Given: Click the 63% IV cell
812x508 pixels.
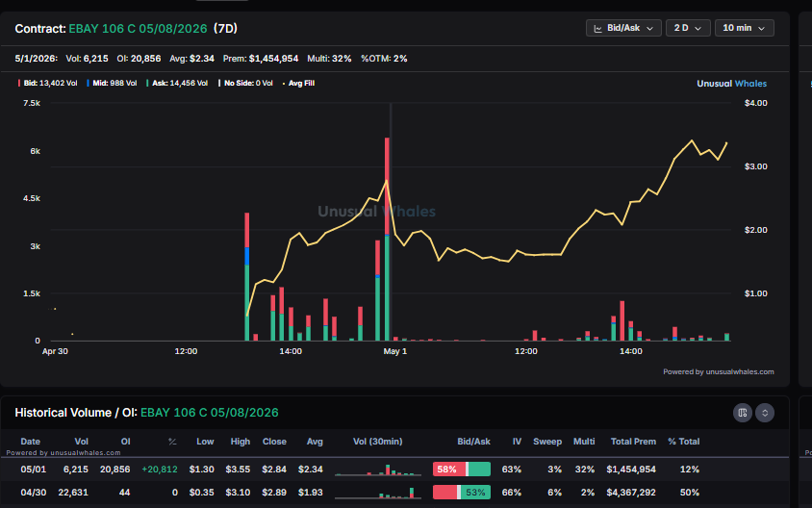Looking at the screenshot, I should point(512,470).
